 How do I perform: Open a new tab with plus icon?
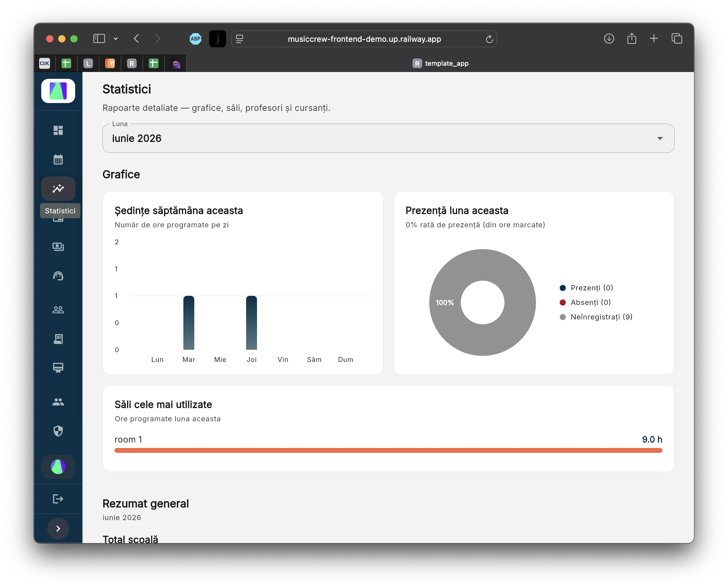click(654, 38)
